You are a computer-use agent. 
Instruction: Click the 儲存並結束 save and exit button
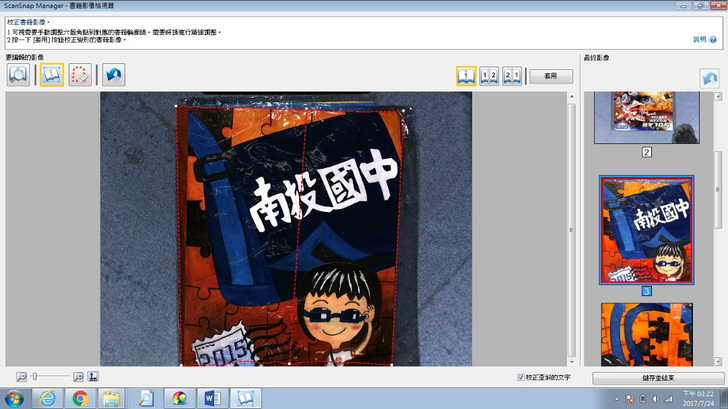tap(658, 378)
